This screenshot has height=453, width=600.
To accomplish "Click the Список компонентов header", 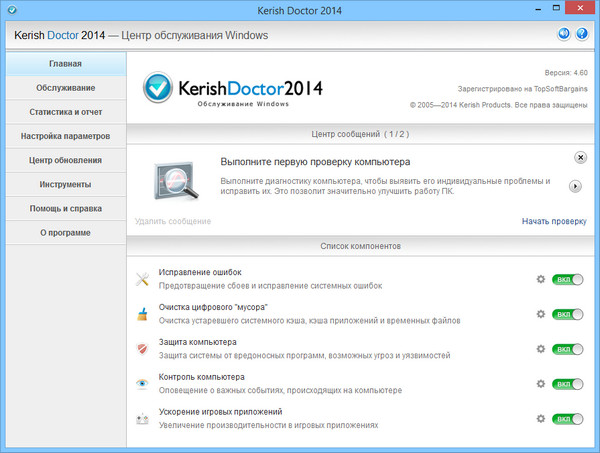I will point(360,246).
